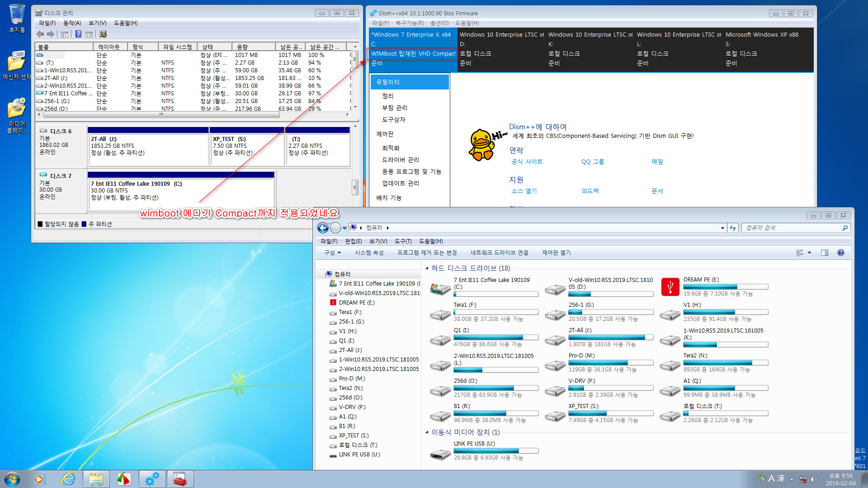The image size is (868, 488).
Task: Click Explorer Back navigation button
Action: click(x=323, y=228)
